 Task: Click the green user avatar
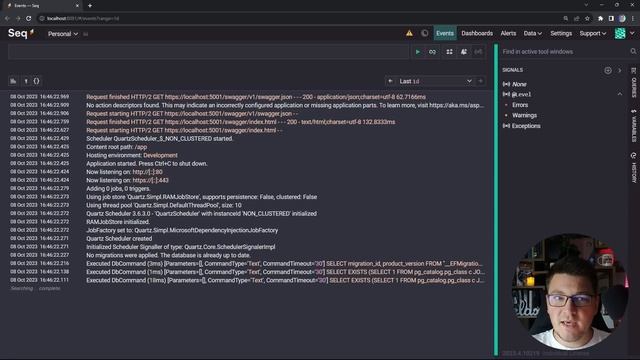click(x=620, y=33)
